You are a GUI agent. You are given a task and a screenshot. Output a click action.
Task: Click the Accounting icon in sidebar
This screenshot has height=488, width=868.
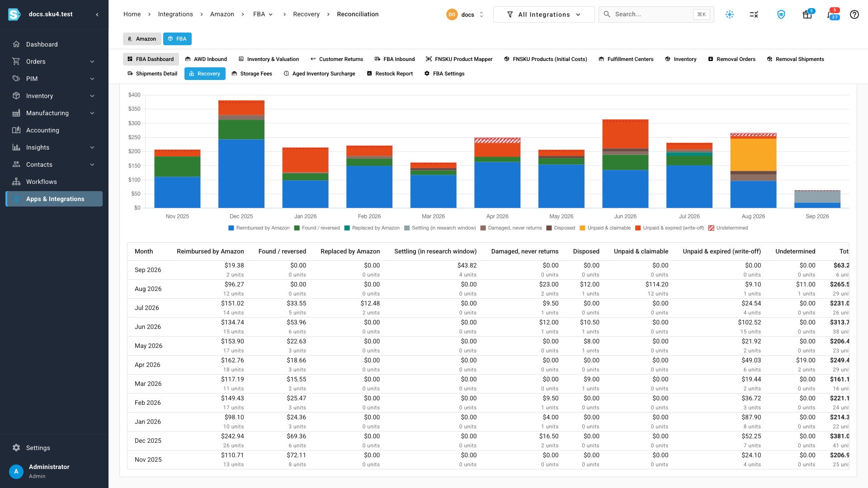[16, 130]
